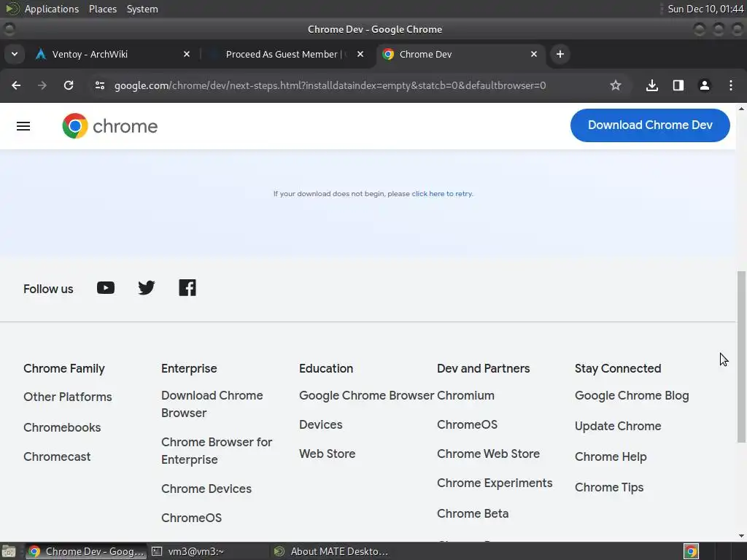Open the Chromium link
The width and height of the screenshot is (747, 560).
click(x=465, y=396)
